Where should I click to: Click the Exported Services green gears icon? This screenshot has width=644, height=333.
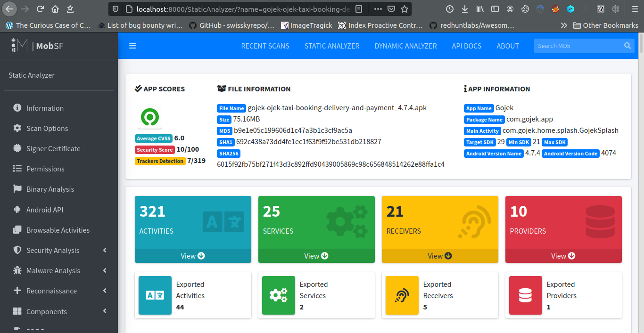tap(279, 295)
